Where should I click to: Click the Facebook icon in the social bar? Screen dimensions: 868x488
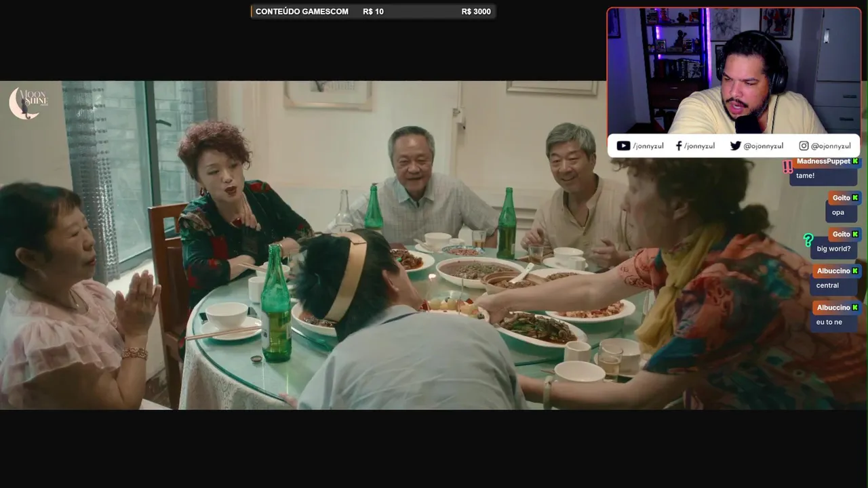(678, 146)
